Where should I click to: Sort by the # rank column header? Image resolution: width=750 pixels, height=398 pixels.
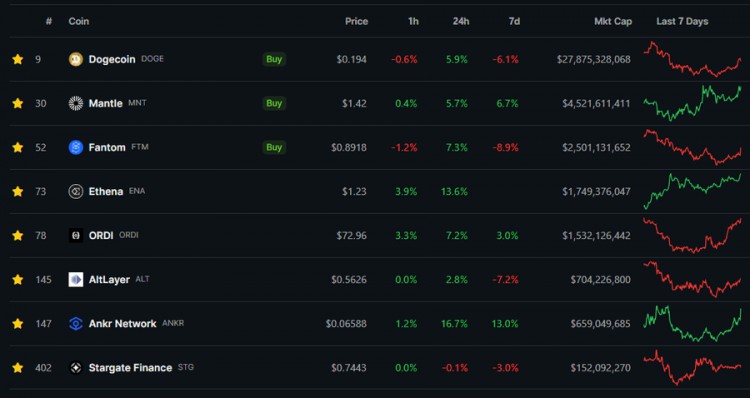[x=48, y=22]
